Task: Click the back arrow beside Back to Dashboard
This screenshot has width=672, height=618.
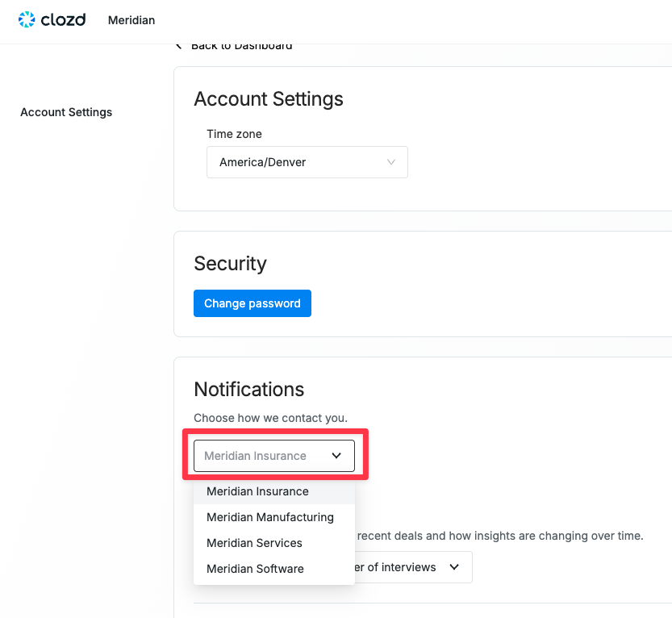Action: tap(179, 46)
